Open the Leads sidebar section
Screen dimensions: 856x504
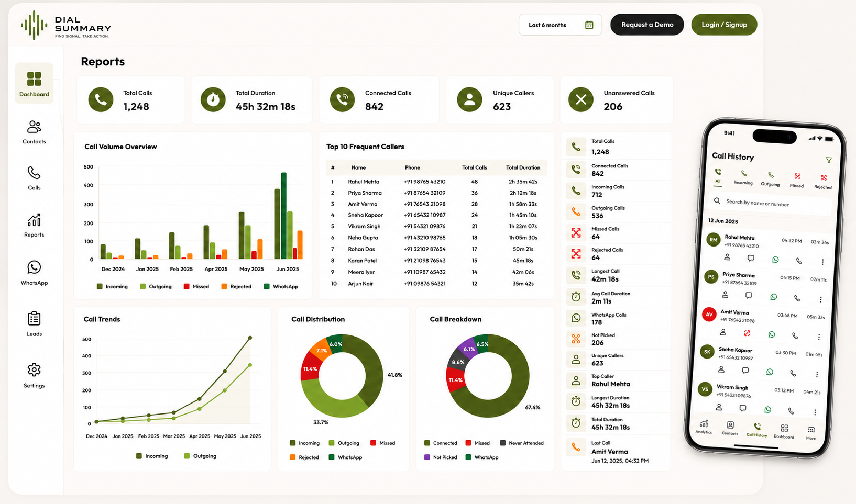click(34, 324)
